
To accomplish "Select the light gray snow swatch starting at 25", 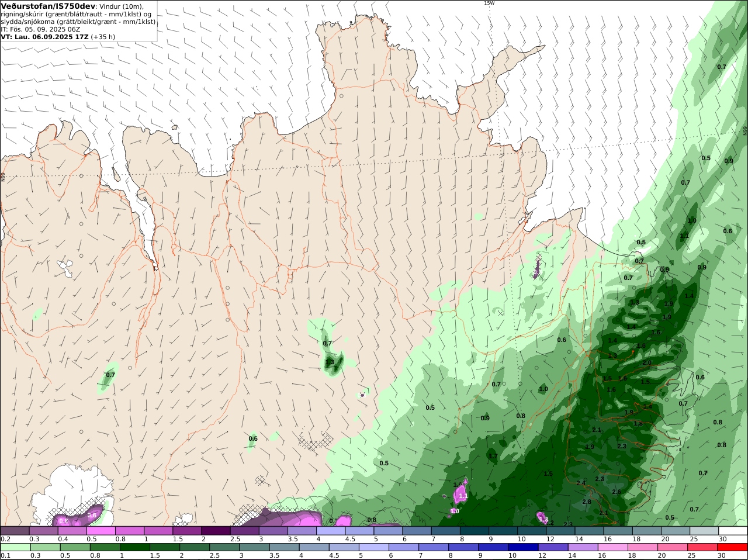I will pyautogui.click(x=704, y=531).
